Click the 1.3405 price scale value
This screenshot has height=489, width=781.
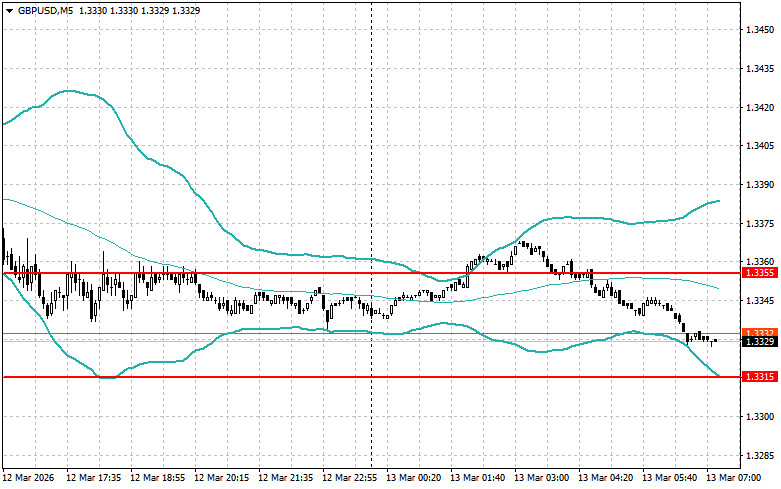760,146
